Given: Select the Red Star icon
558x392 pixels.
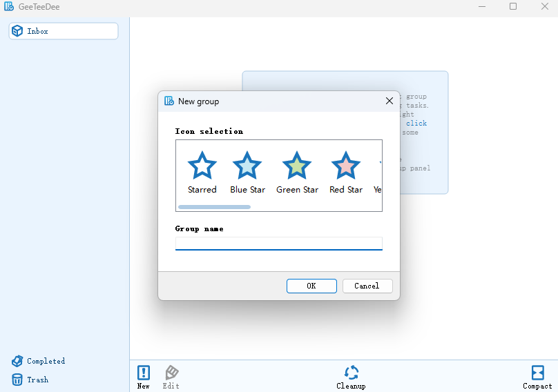Looking at the screenshot, I should tap(345, 173).
